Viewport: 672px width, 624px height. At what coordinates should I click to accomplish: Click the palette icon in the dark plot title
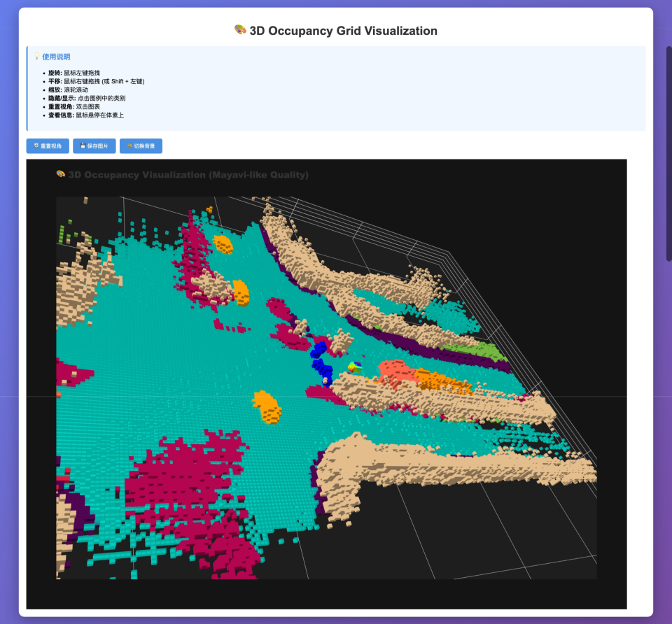coord(60,174)
